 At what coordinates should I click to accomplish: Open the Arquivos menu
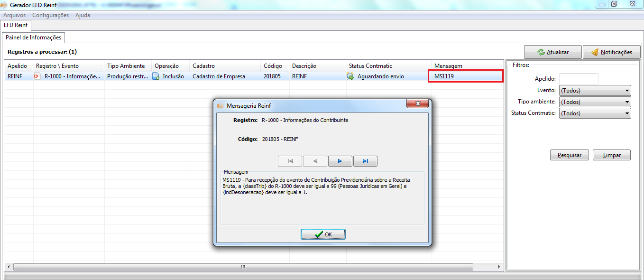pos(15,15)
